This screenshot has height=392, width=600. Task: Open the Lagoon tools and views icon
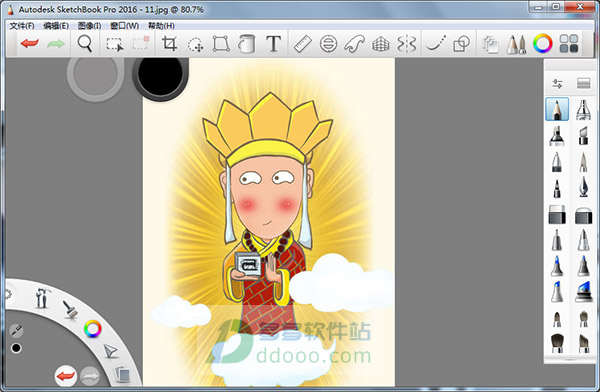42,298
